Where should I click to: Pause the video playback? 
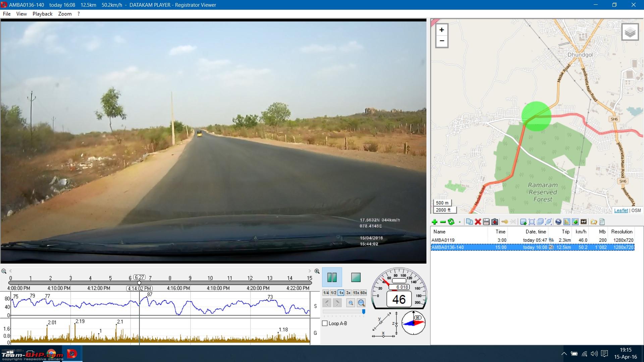[332, 278]
